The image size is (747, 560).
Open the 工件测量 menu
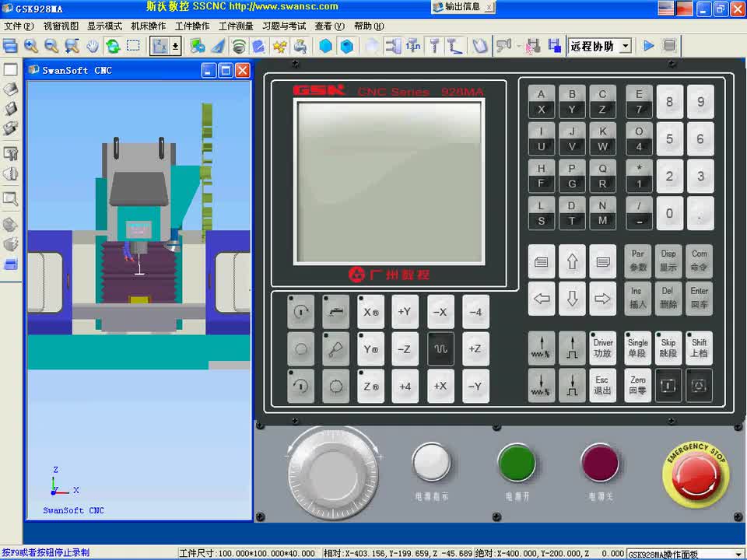(237, 26)
